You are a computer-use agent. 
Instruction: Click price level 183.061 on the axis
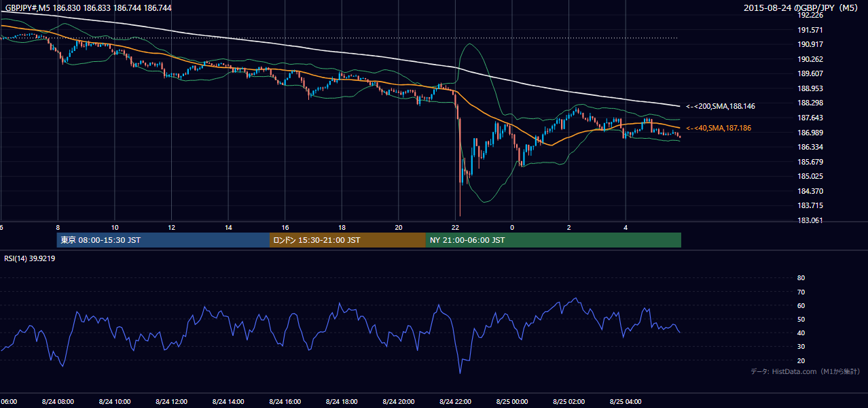810,221
